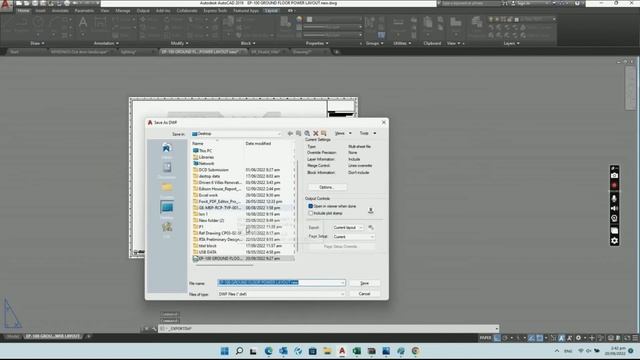Screen dimensions: 640x360
Task: Click the search the web icon
Action: (307, 133)
